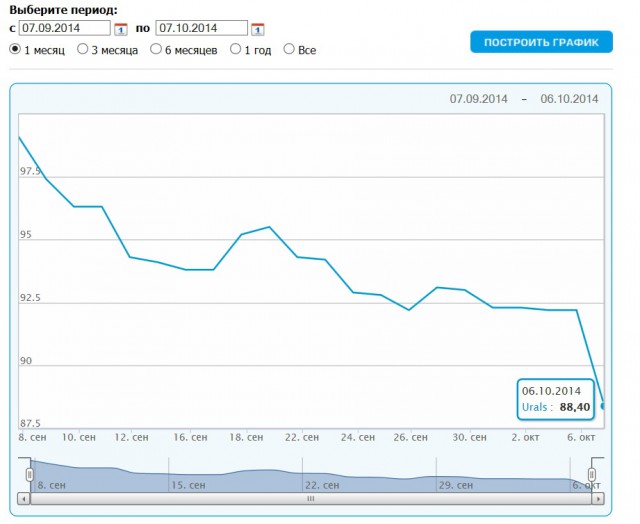Click the end date field 07.10.2014
The height and width of the screenshot is (524, 640).
pyautogui.click(x=201, y=28)
